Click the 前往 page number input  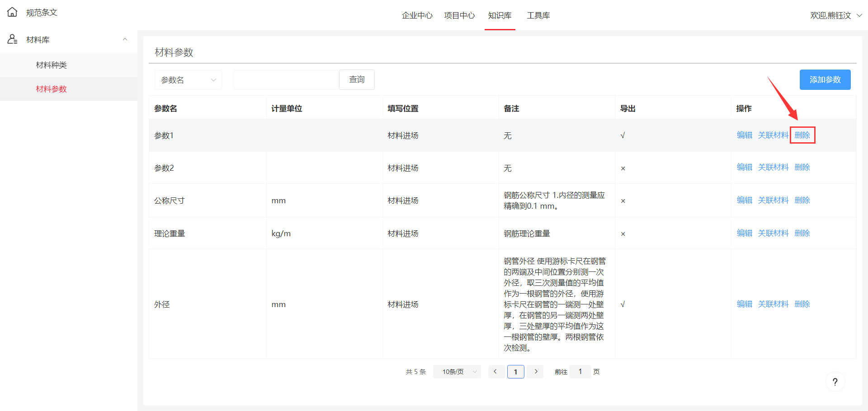(580, 372)
